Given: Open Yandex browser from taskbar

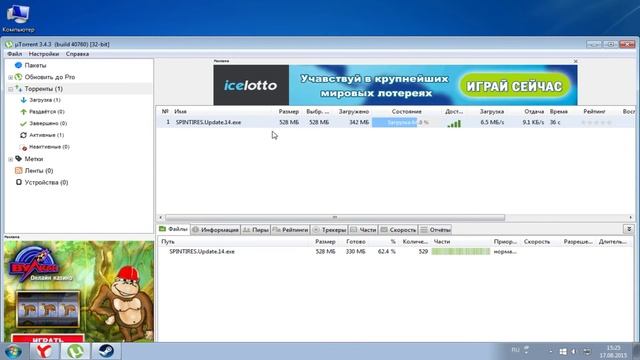Looking at the screenshot, I should [x=44, y=351].
